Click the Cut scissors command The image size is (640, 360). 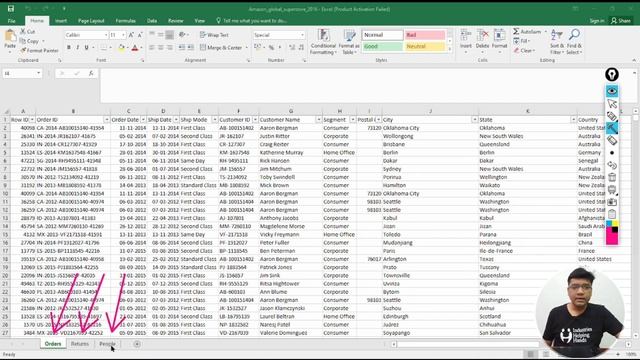point(27,31)
